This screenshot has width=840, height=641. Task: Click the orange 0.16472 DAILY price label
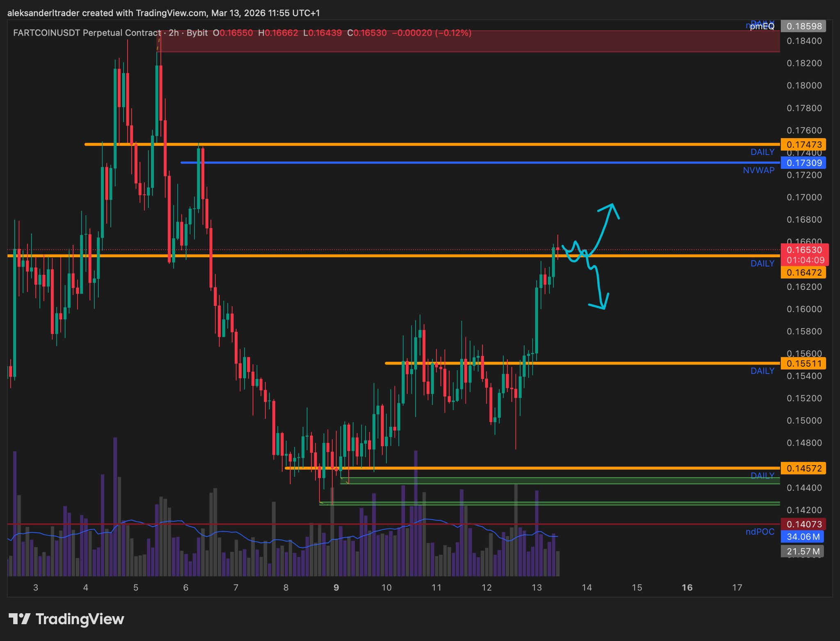coord(803,272)
